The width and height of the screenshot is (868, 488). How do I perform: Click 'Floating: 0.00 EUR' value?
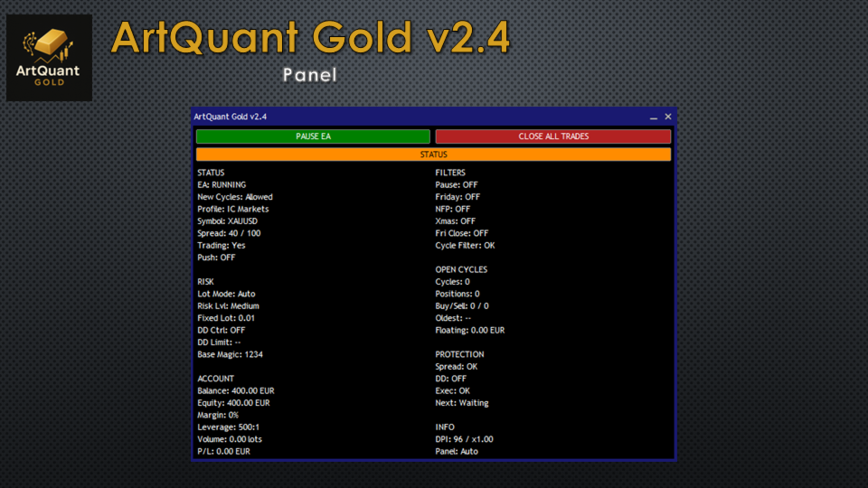pyautogui.click(x=470, y=331)
